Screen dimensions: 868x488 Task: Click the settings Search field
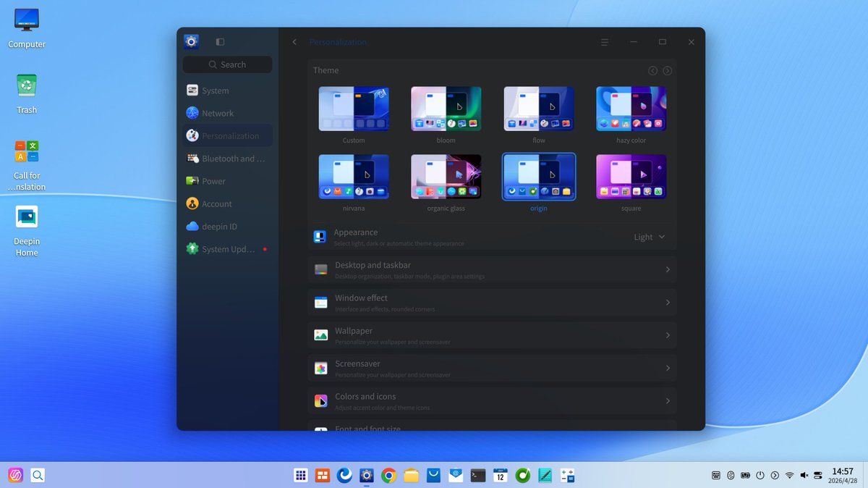pos(227,64)
